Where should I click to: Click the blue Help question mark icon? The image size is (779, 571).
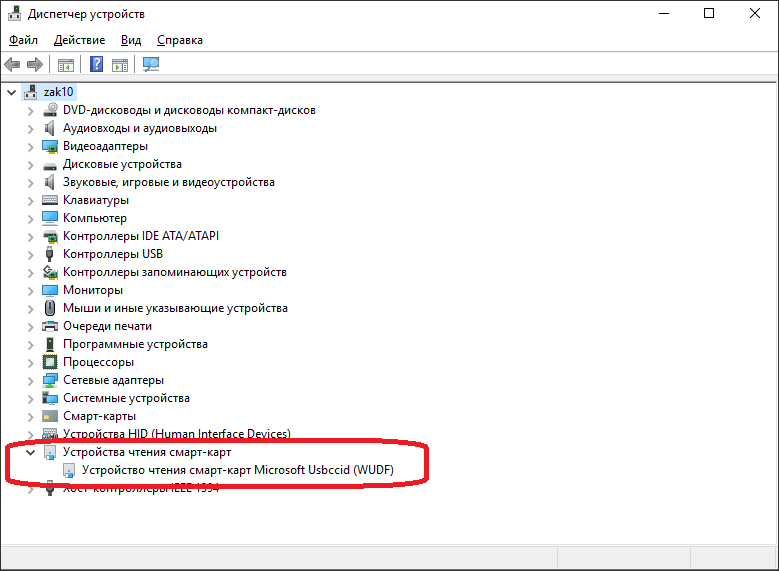pos(97,65)
